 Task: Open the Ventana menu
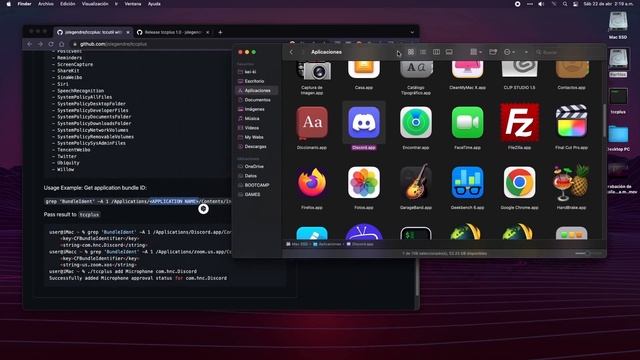click(x=133, y=4)
